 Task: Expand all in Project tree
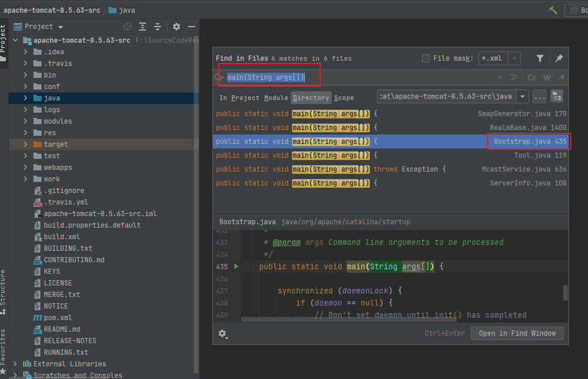click(143, 27)
